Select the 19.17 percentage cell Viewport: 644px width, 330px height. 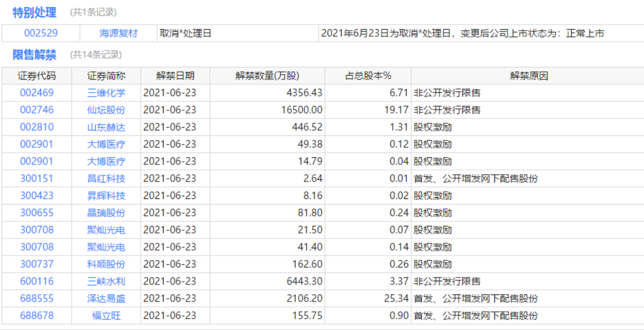(369, 110)
